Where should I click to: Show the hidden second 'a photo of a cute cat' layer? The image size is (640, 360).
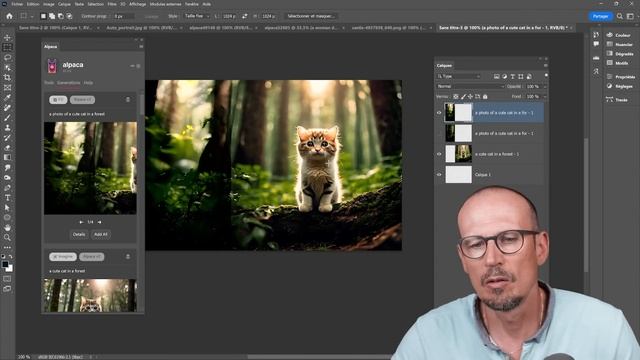(x=439, y=133)
